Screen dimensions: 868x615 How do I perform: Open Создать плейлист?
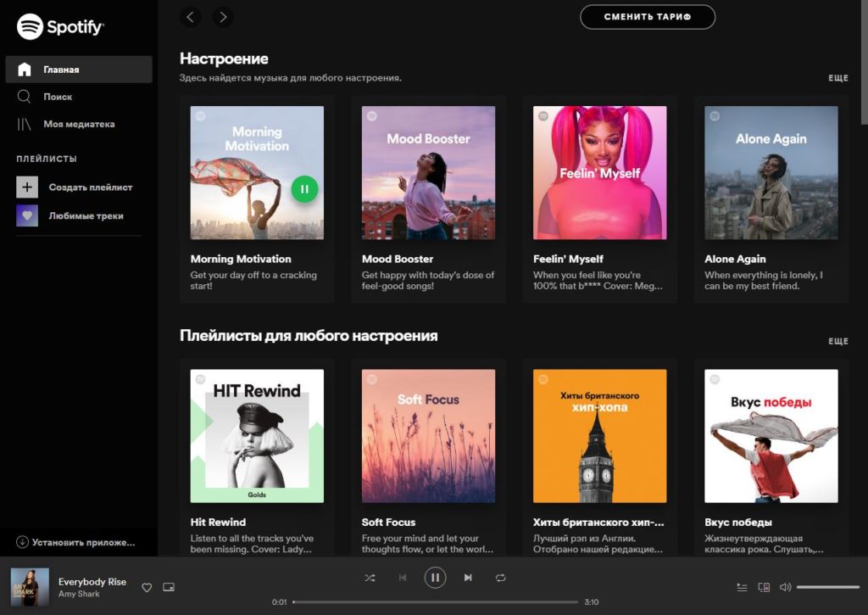(x=91, y=187)
